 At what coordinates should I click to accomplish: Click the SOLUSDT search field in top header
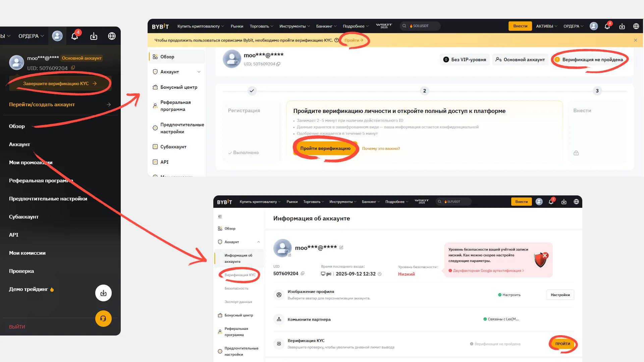coord(420,26)
